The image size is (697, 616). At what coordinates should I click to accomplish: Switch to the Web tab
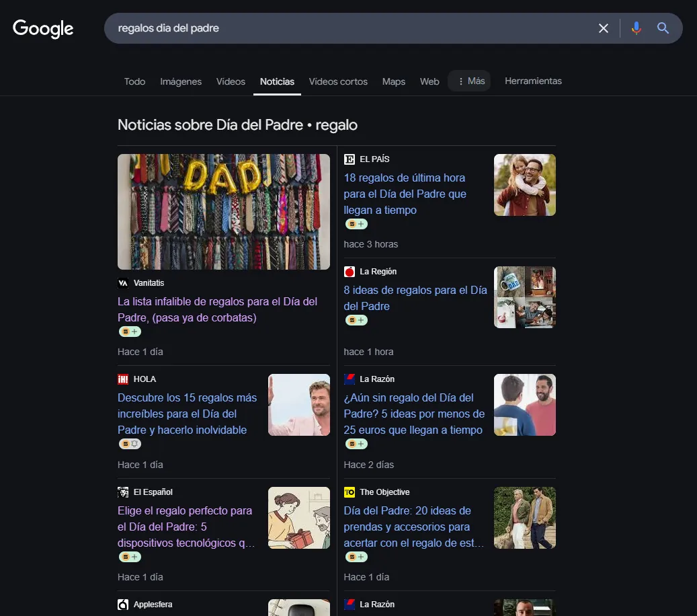click(x=429, y=82)
